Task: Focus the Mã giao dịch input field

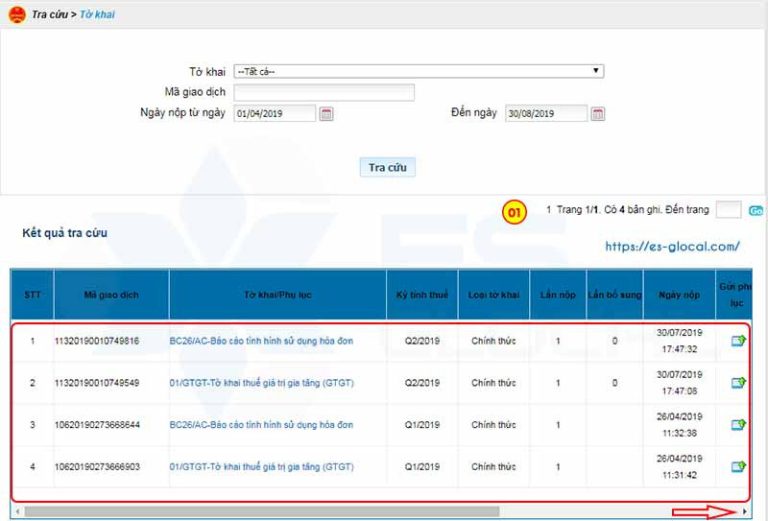Action: 324,93
